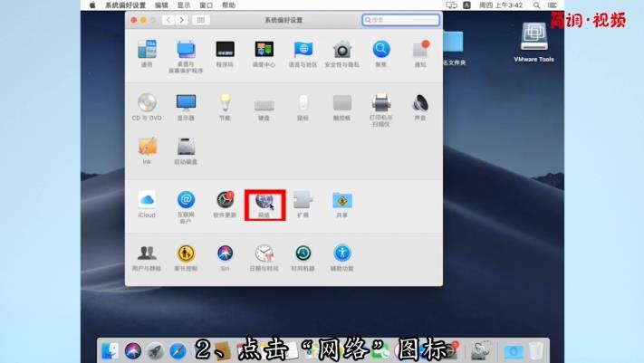Open the 程序坞 (Dock) preferences
Image resolution: width=644 pixels, height=363 pixels.
click(x=225, y=53)
